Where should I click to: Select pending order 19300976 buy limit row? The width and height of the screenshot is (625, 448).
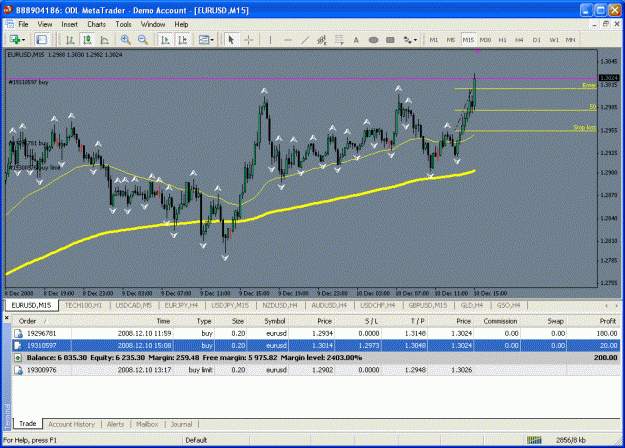[x=316, y=370]
